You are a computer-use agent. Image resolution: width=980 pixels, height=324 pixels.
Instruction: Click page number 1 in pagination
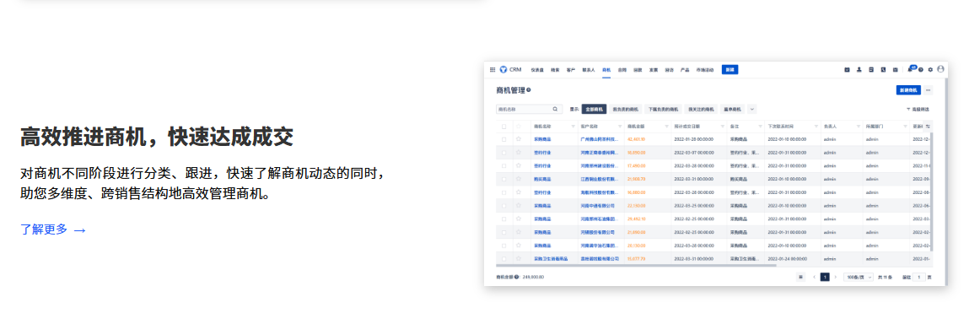[x=825, y=277]
